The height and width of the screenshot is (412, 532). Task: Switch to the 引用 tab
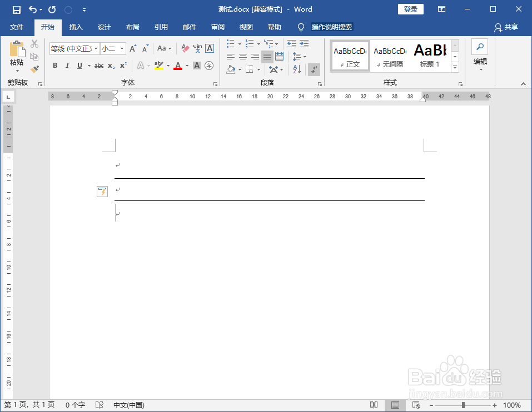click(x=161, y=27)
